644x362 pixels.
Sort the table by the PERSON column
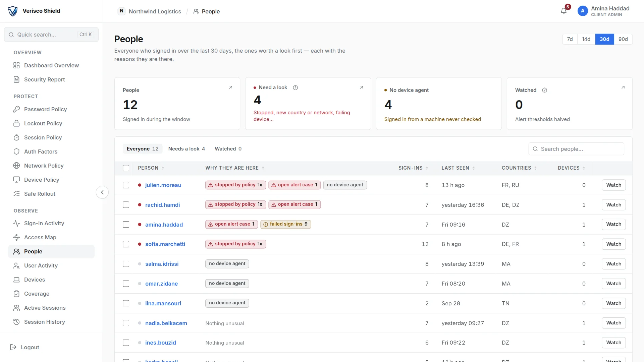tap(151, 168)
